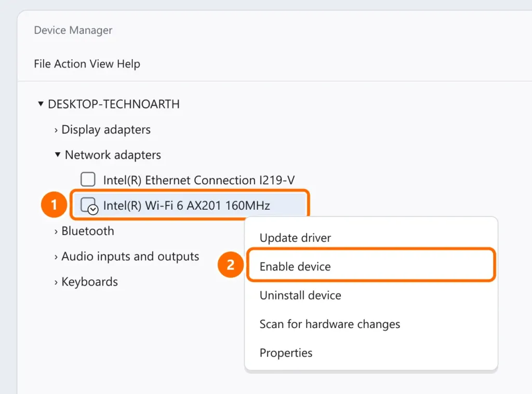
Task: Select Scan for hardware changes
Action: [x=371, y=324]
